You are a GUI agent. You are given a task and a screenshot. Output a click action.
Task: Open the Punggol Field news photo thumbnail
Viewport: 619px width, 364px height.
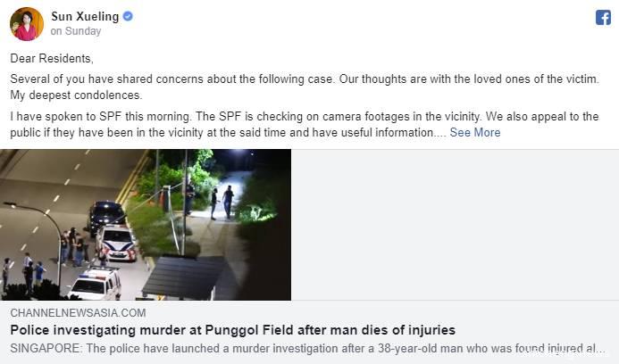146,225
